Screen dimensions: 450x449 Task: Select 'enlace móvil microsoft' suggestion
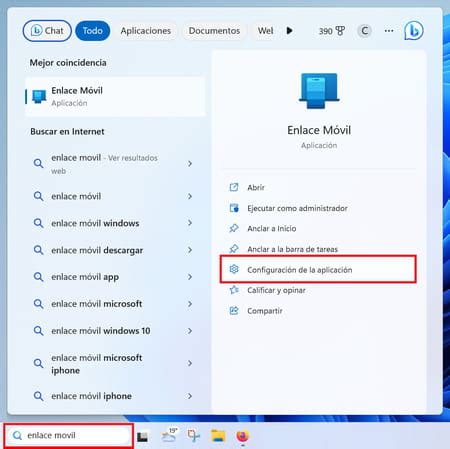(115, 304)
